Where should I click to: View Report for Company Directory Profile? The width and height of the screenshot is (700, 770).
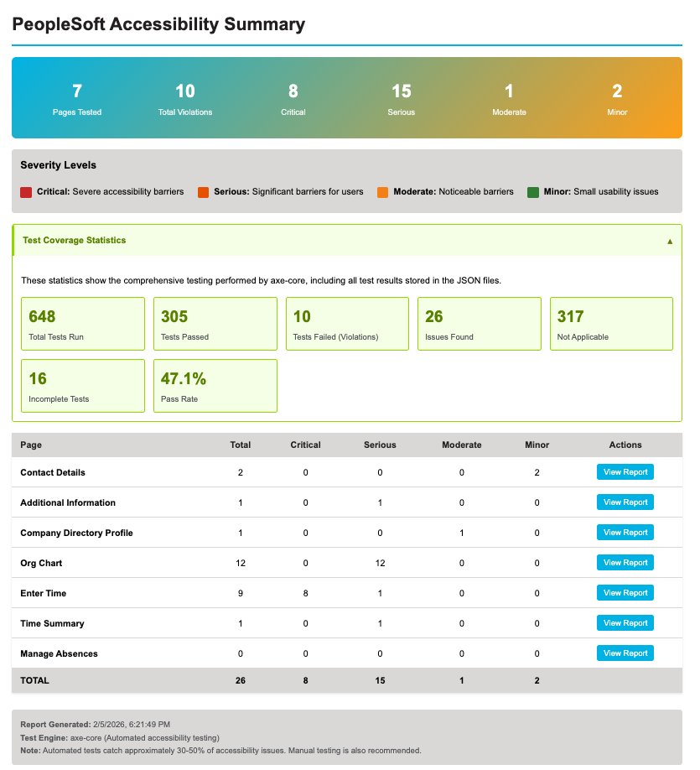pos(625,532)
